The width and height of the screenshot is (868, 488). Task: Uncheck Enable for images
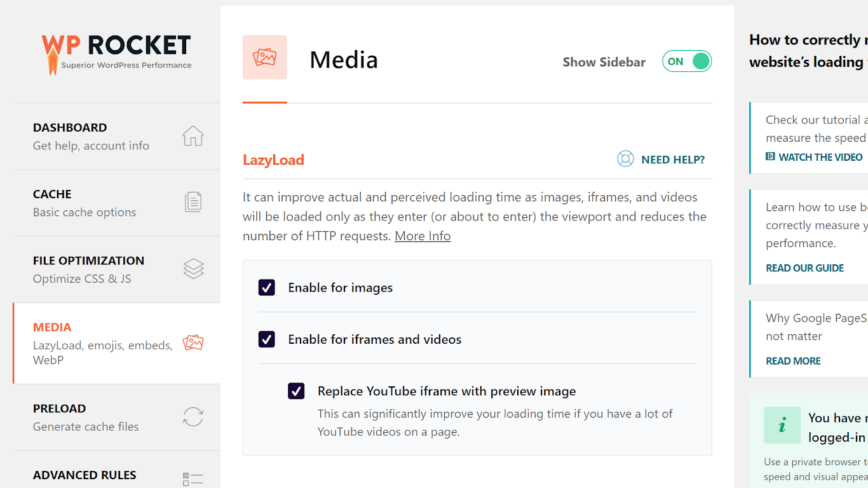266,288
